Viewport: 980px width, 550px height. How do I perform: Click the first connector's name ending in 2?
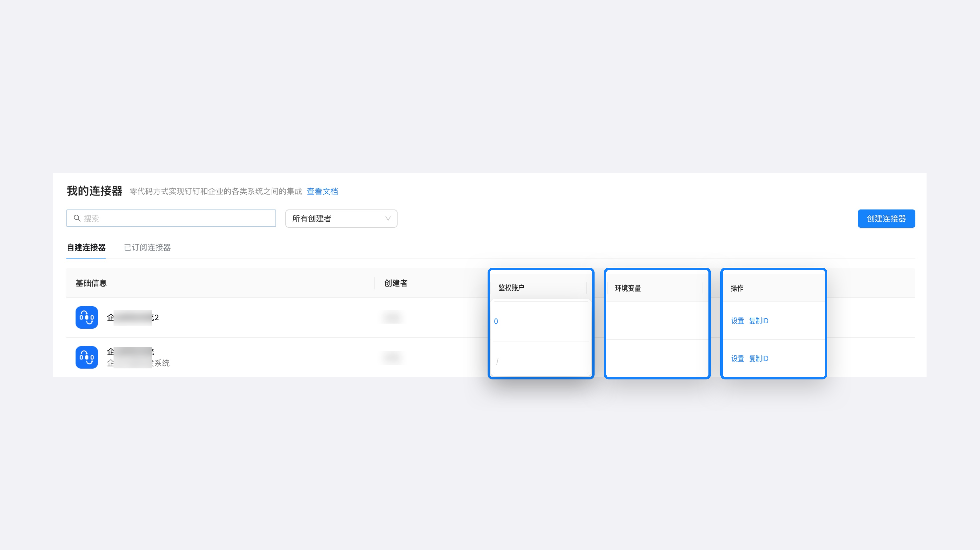pos(133,317)
